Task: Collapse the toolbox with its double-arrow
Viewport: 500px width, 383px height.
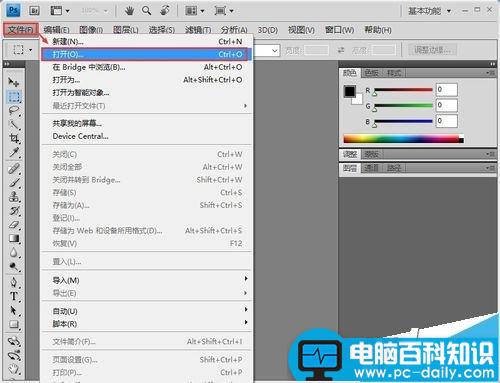Action: 7,64
